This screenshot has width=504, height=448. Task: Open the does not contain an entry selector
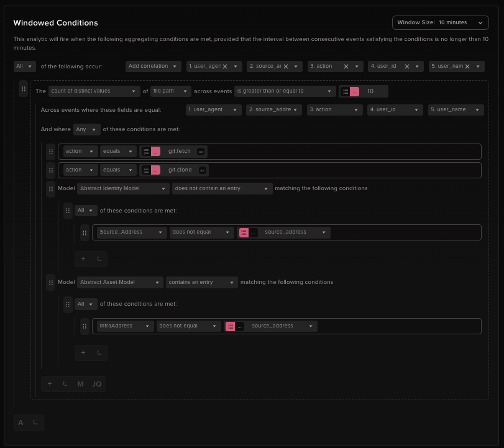click(x=222, y=188)
